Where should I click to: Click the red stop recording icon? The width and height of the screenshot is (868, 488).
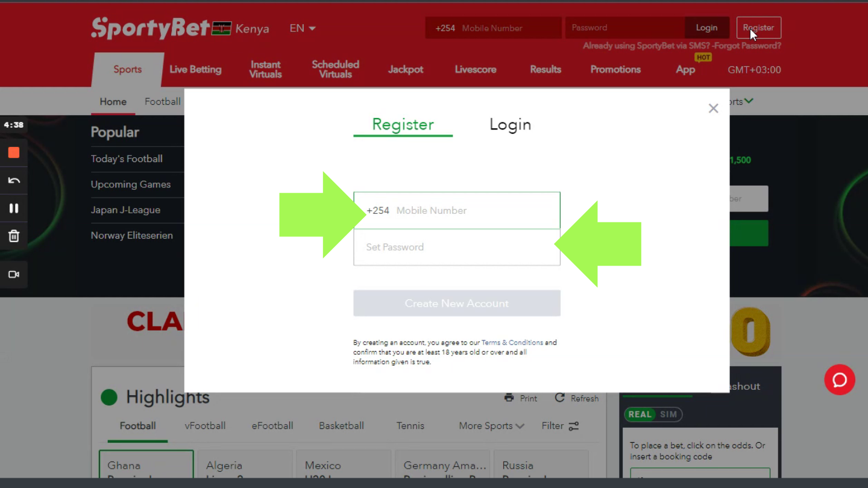point(14,153)
